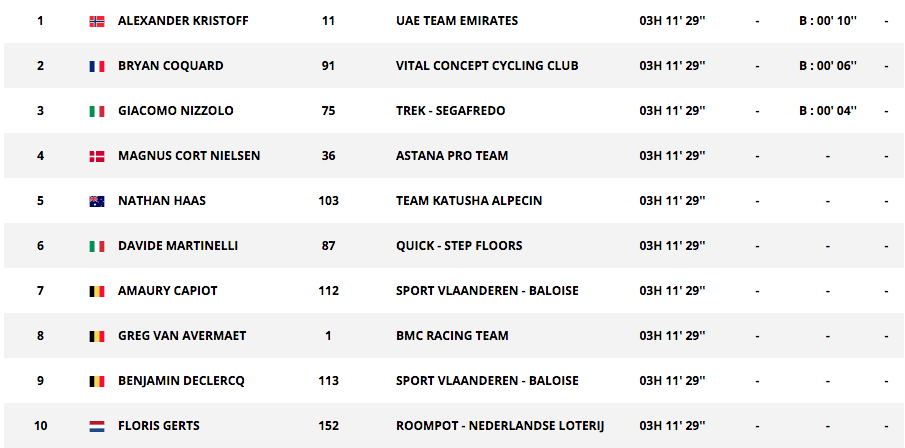Click Belgian flag beside Benjamin Declercq
The width and height of the screenshot is (905, 448).
point(97,381)
